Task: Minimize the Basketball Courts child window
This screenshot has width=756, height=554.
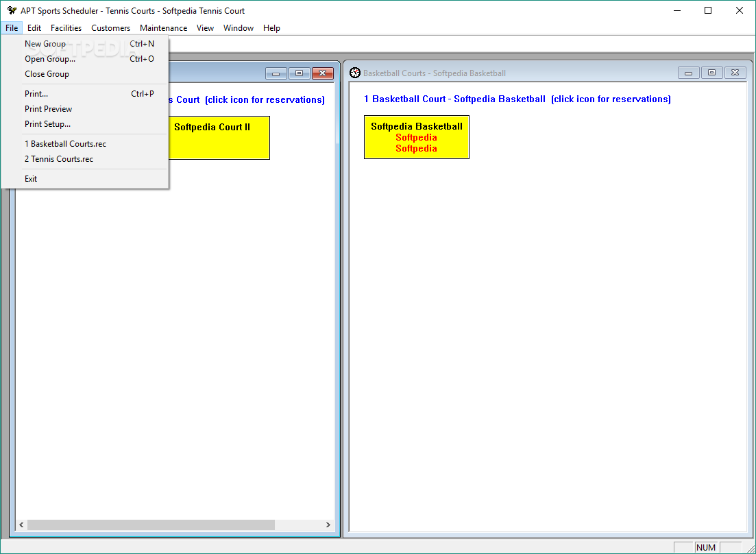Action: [689, 73]
